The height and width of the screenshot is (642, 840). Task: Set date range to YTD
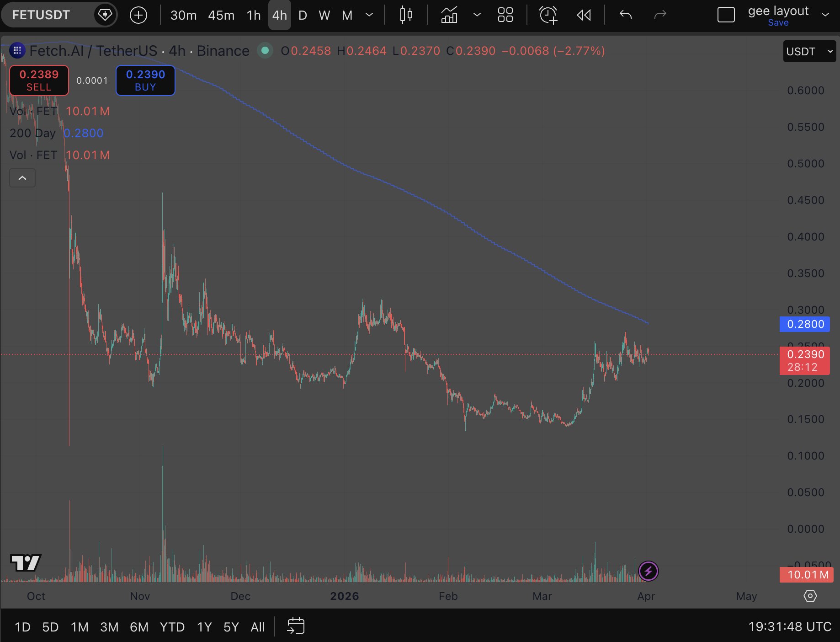point(172,627)
